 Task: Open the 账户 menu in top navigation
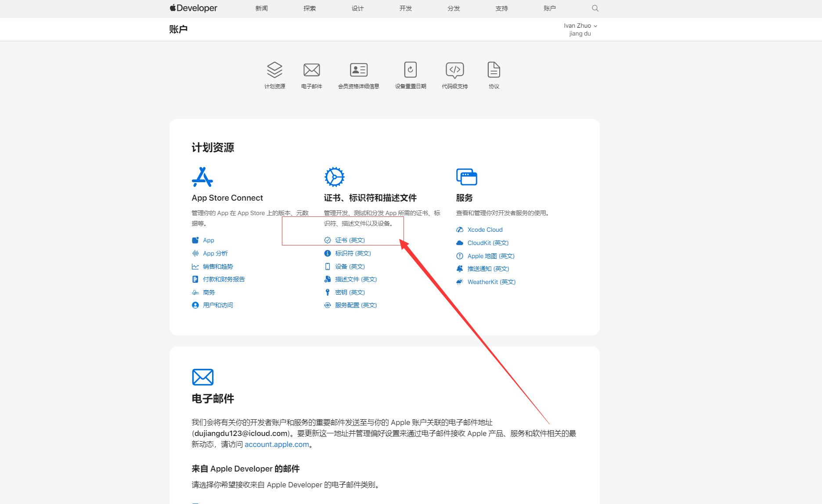pos(550,8)
